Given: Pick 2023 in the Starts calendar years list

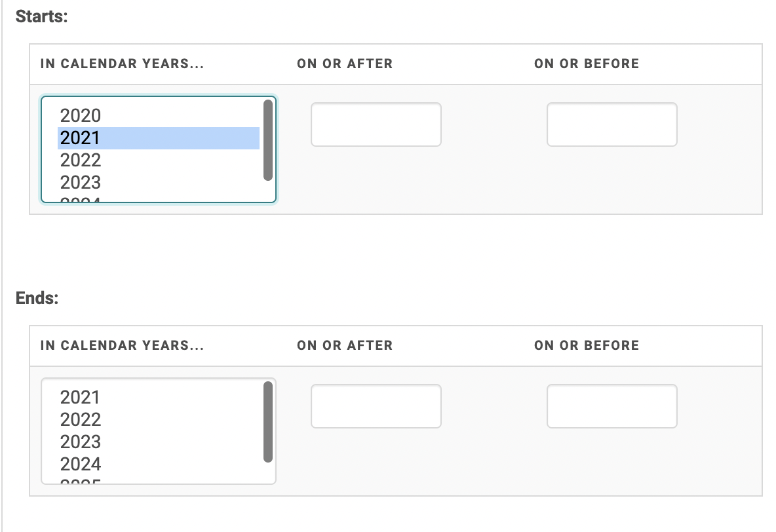Looking at the screenshot, I should click(x=81, y=183).
